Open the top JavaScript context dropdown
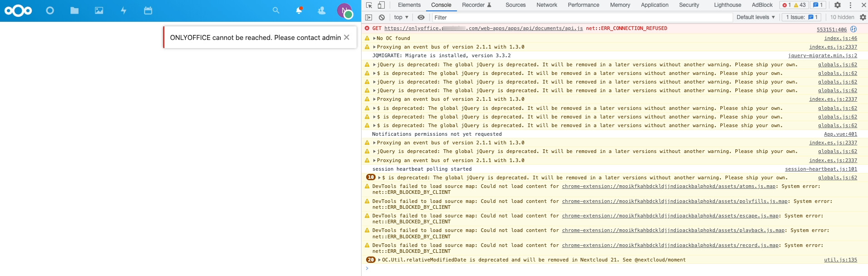 [401, 17]
